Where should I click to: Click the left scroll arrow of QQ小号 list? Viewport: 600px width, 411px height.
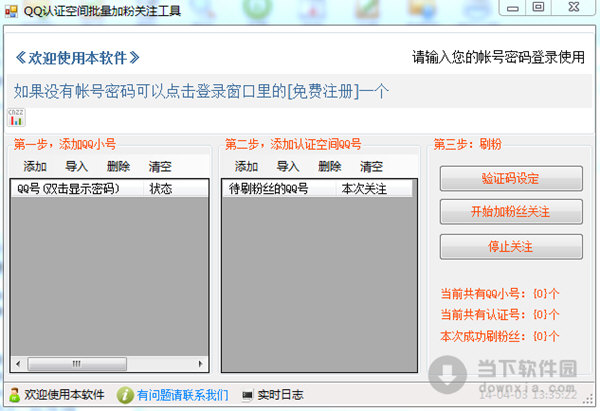18,364
